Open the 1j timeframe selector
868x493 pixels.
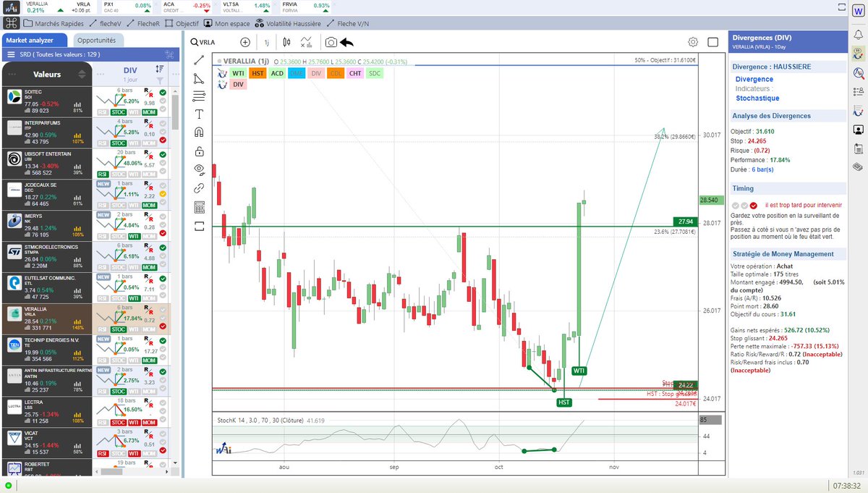click(x=267, y=43)
